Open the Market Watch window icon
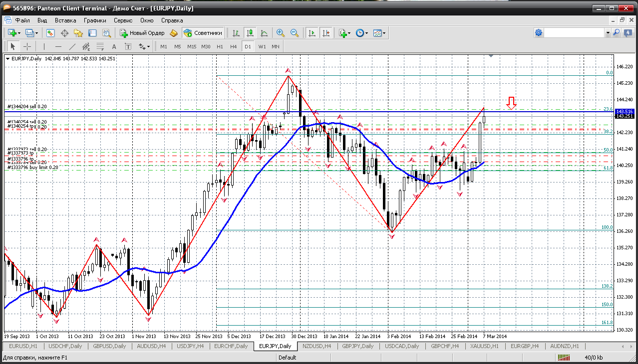The height and width of the screenshot is (364, 638). (50, 33)
